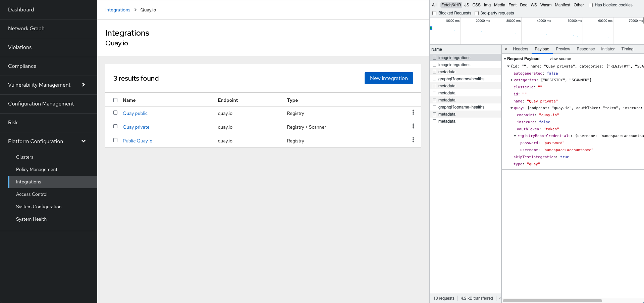This screenshot has height=303, width=644.
Task: Collapse the Request Payload section
Action: pos(505,59)
